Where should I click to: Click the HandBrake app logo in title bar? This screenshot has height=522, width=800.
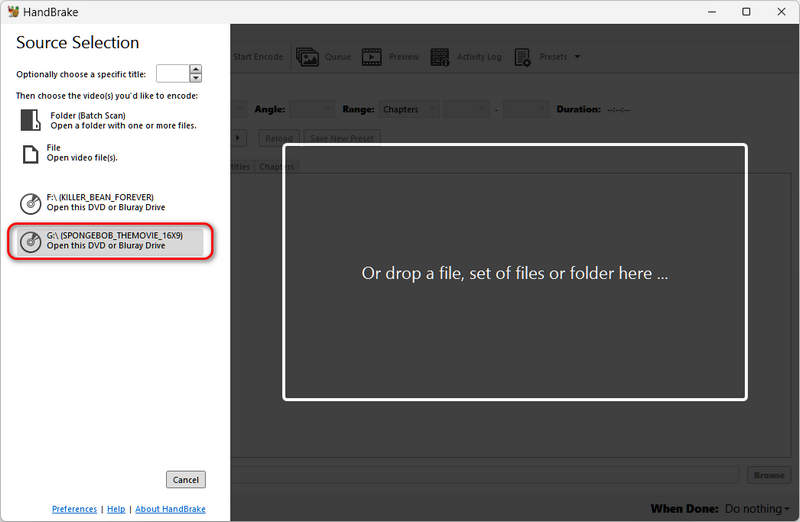[x=13, y=11]
